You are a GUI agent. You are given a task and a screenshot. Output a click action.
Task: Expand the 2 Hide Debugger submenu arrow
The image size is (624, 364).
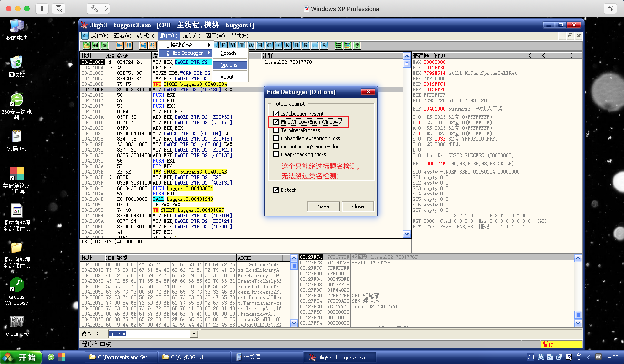coord(209,53)
